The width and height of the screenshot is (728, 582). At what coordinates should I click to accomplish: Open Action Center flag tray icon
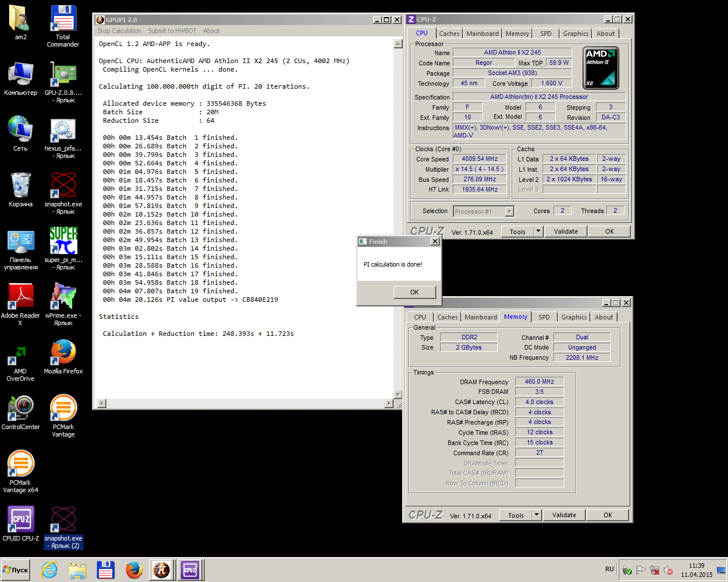[640, 570]
